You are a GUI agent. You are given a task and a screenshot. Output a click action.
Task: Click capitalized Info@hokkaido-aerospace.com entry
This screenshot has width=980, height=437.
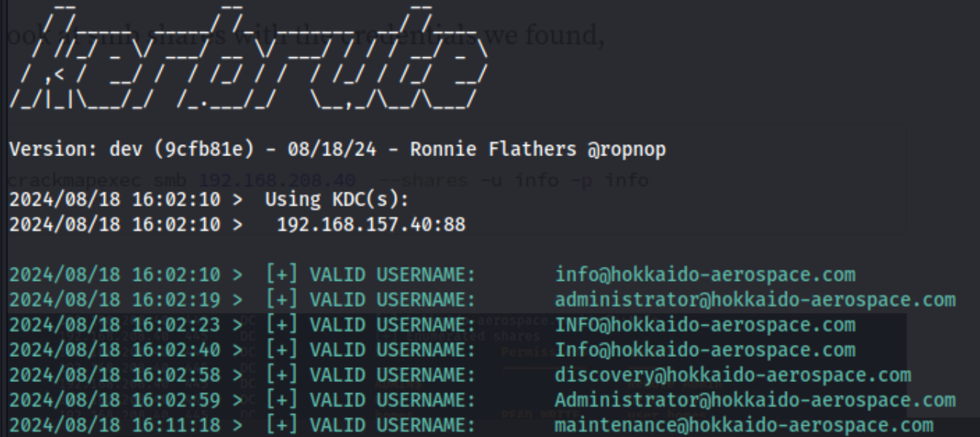click(705, 351)
